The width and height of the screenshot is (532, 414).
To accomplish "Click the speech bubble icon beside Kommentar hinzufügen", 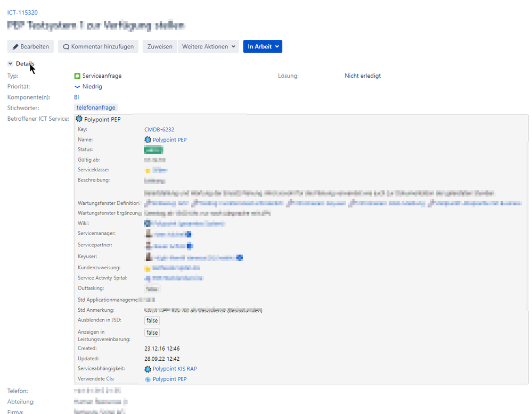I will tap(66, 47).
